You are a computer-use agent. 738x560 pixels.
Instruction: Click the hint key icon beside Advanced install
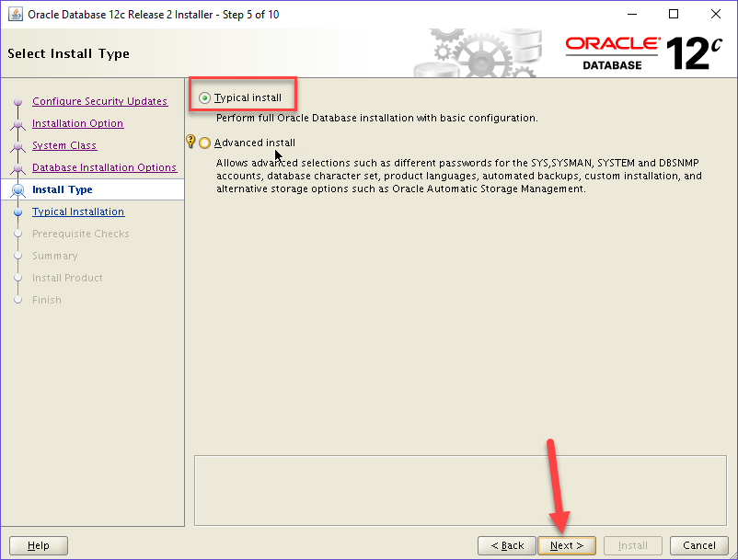[190, 142]
